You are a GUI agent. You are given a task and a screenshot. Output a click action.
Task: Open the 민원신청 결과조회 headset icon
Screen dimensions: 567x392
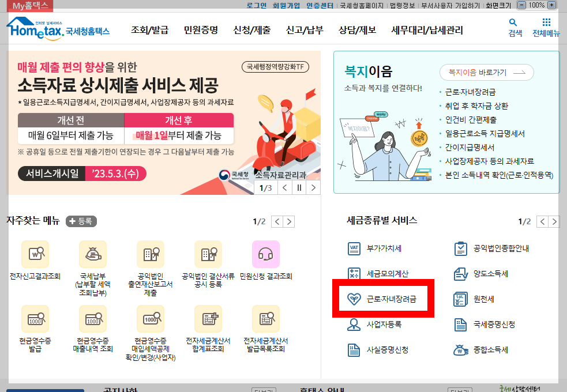(x=266, y=254)
